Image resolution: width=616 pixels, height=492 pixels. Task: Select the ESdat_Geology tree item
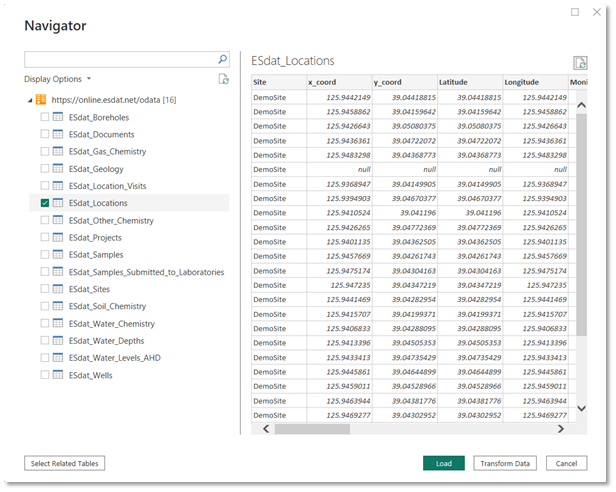[x=96, y=169]
